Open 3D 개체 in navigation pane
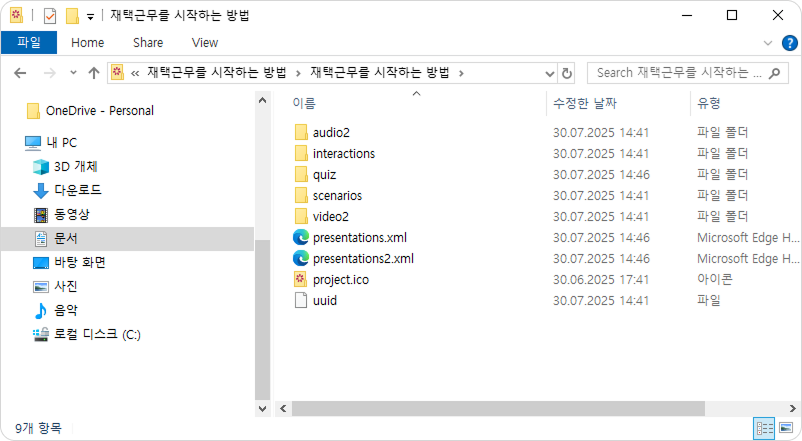The height and width of the screenshot is (441, 802). [x=76, y=167]
